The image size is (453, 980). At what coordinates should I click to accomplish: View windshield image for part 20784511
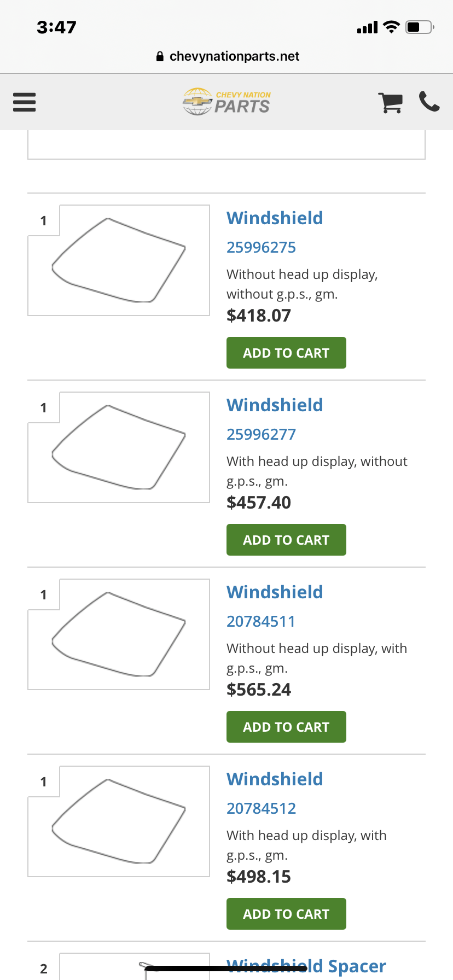(x=119, y=634)
